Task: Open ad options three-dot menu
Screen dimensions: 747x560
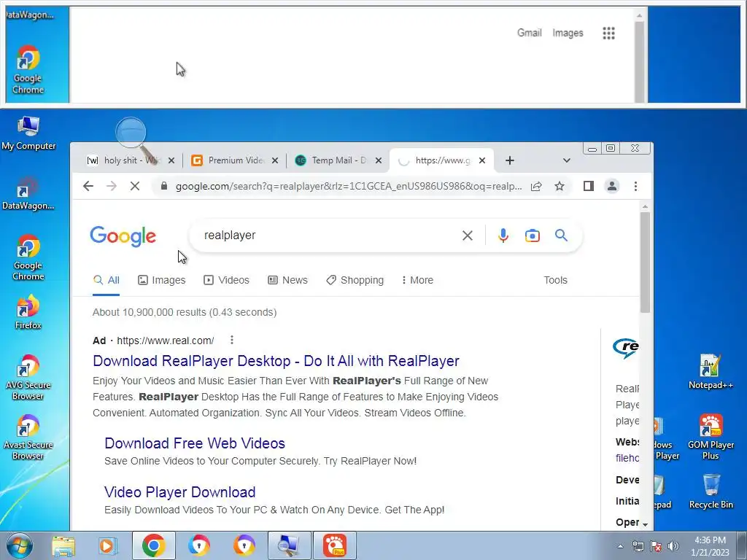Action: pyautogui.click(x=231, y=340)
